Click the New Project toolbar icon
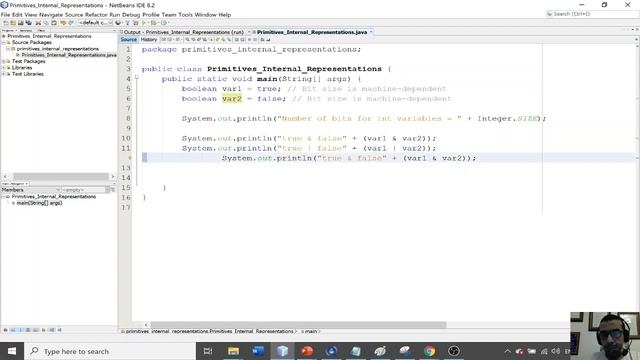The image size is (640, 360). tap(13, 23)
